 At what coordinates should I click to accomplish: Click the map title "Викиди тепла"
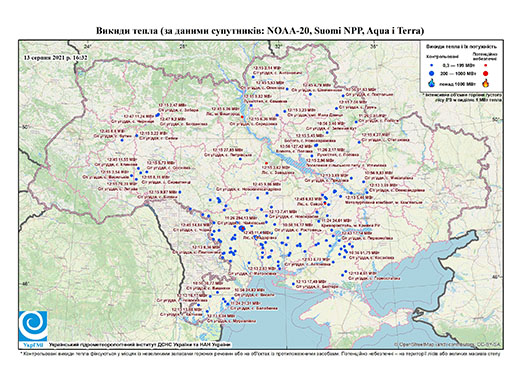click(127, 31)
